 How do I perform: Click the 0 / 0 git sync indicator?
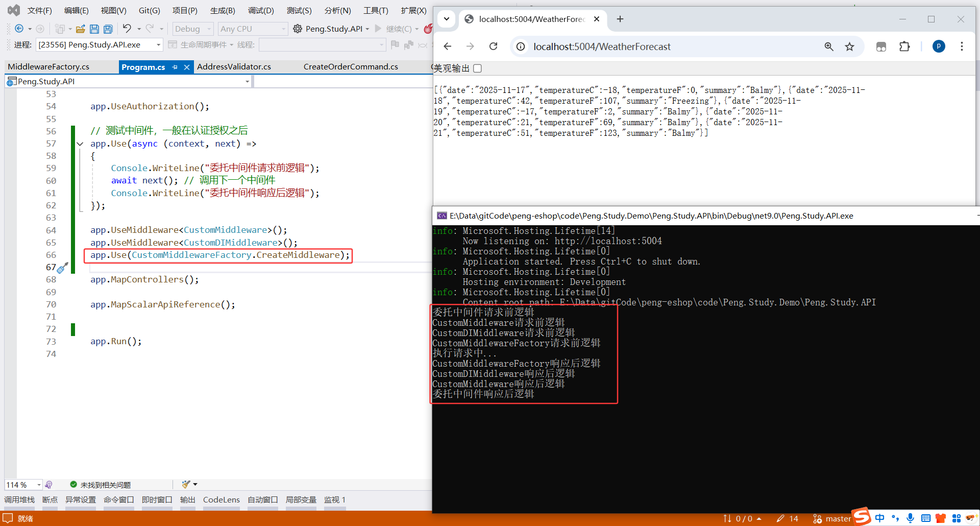(x=742, y=518)
